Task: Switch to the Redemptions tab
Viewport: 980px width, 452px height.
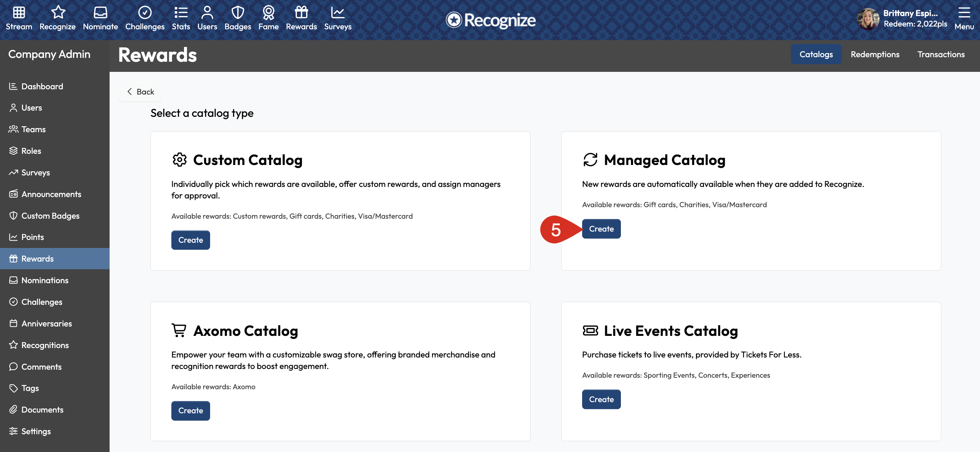Action: pos(875,54)
